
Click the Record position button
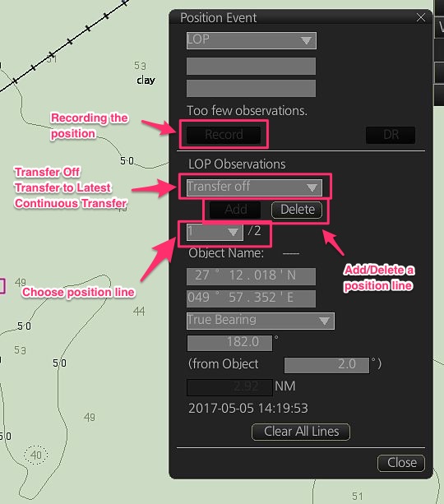point(224,135)
